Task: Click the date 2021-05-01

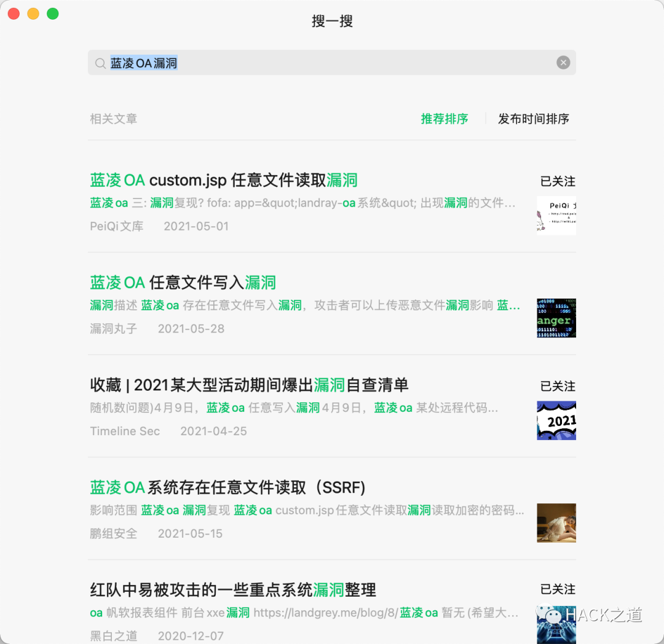Action: 196,226
